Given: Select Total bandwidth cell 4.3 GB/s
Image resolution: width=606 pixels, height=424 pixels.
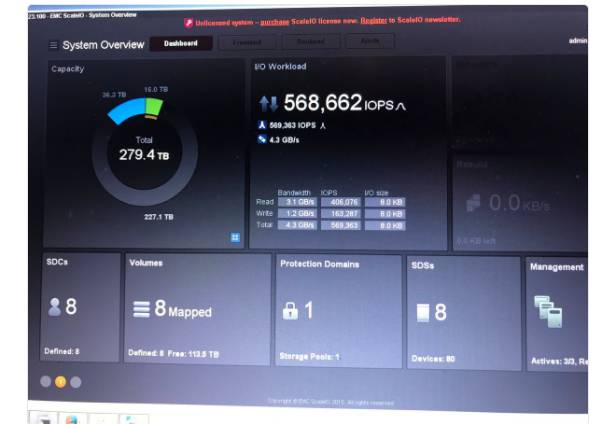Looking at the screenshot, I should click(297, 225).
